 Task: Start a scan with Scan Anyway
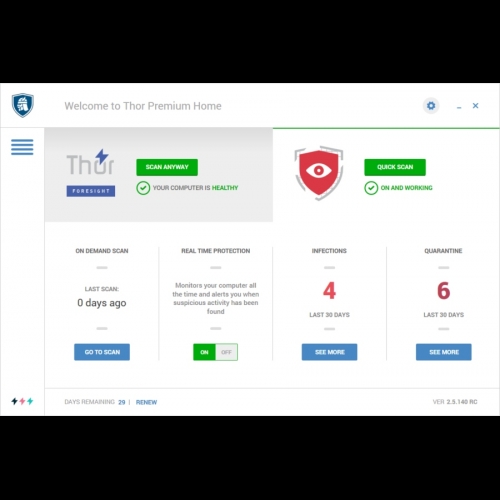pyautogui.click(x=167, y=167)
